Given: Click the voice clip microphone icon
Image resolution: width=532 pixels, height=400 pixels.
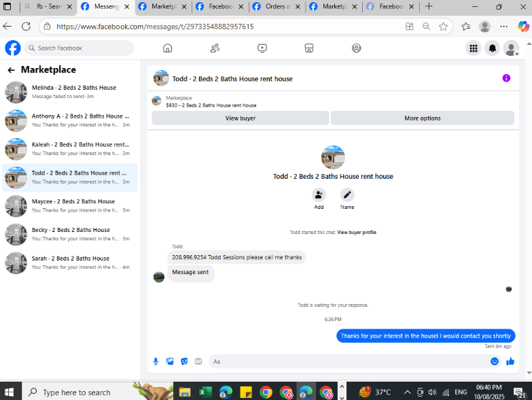Looking at the screenshot, I should pyautogui.click(x=156, y=362).
